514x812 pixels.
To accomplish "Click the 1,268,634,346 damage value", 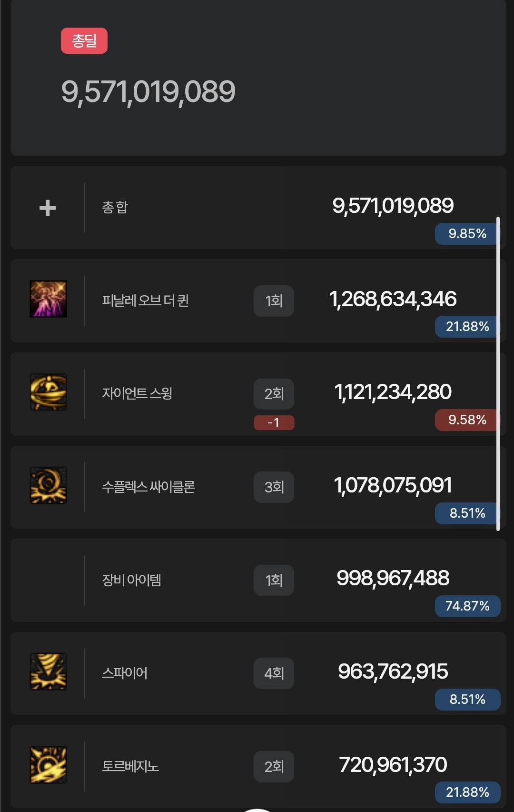I will 393,299.
